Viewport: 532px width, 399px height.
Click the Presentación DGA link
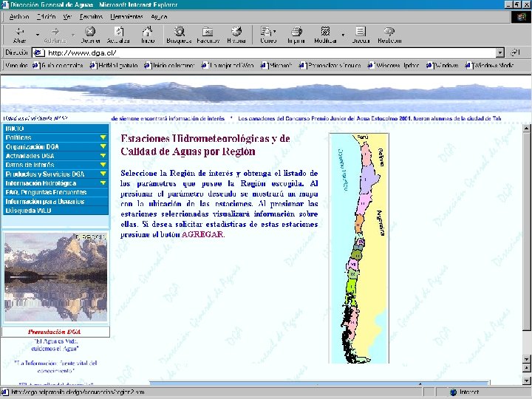point(54,332)
